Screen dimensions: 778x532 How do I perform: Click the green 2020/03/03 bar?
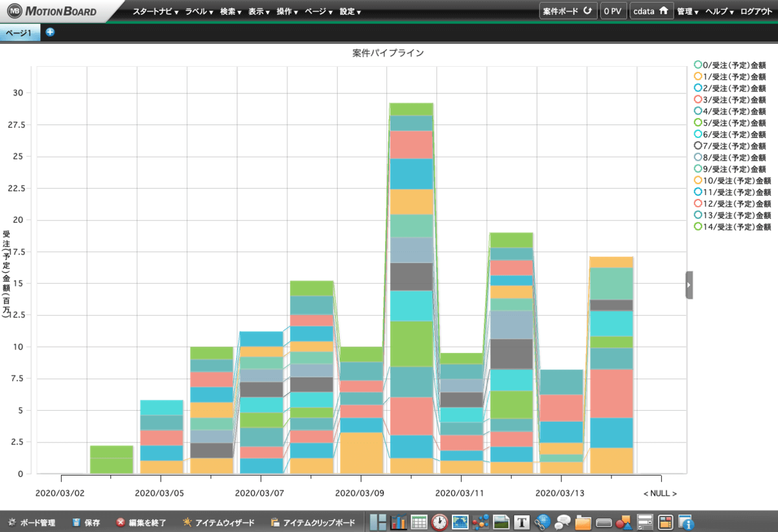tap(112, 459)
